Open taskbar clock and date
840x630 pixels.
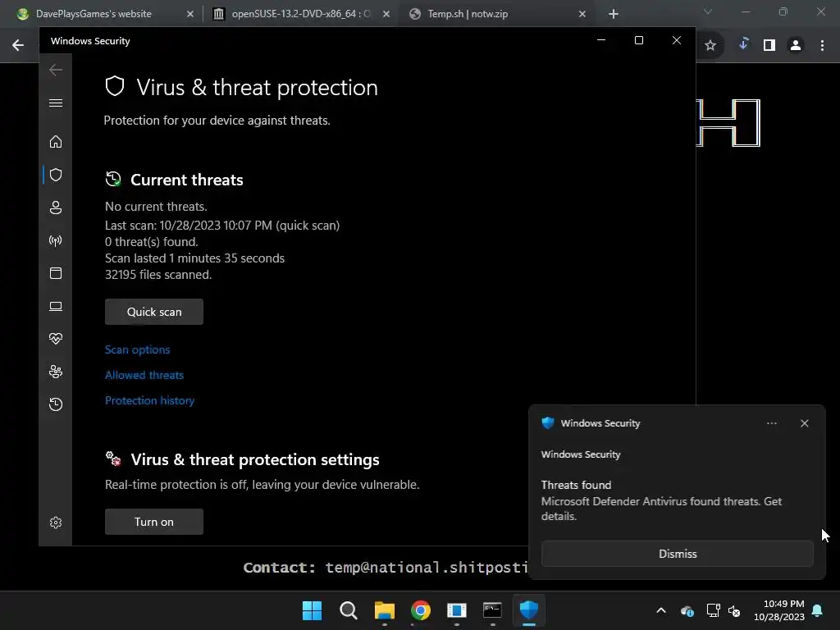779,610
